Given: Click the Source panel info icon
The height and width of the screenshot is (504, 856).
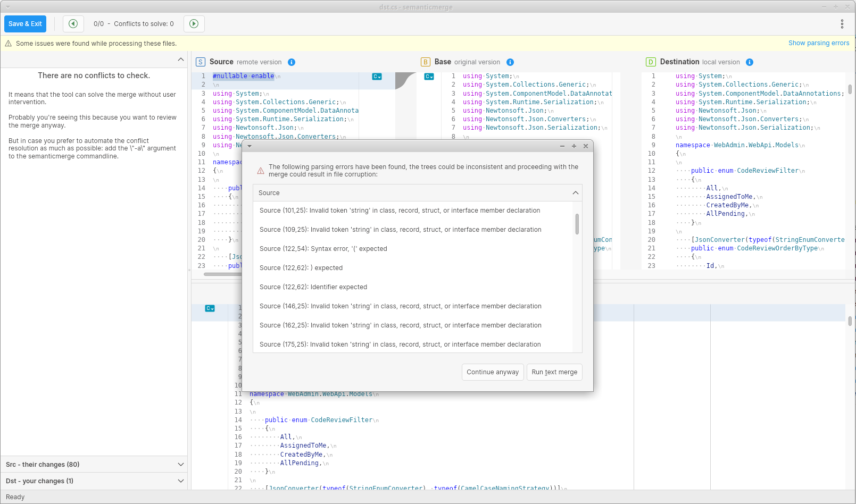Looking at the screenshot, I should (x=292, y=62).
